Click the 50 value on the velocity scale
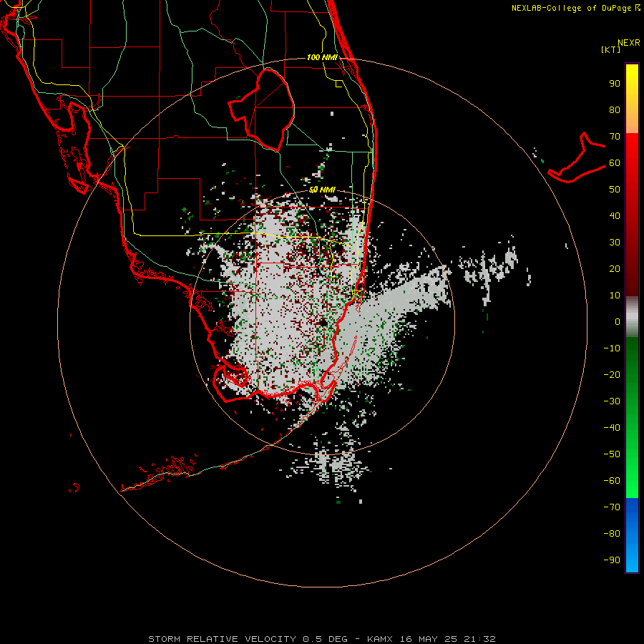644x644 pixels. tap(615, 190)
